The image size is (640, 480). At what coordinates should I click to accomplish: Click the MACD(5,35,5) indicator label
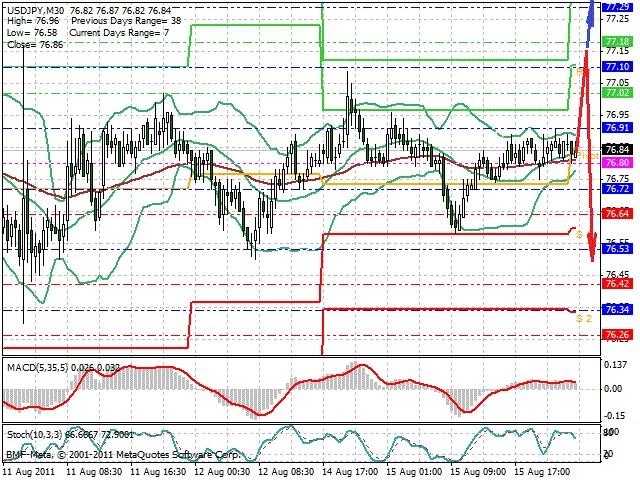pyautogui.click(x=38, y=368)
